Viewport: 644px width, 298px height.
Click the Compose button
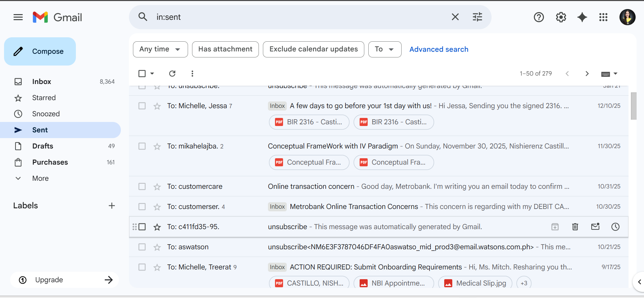40,51
